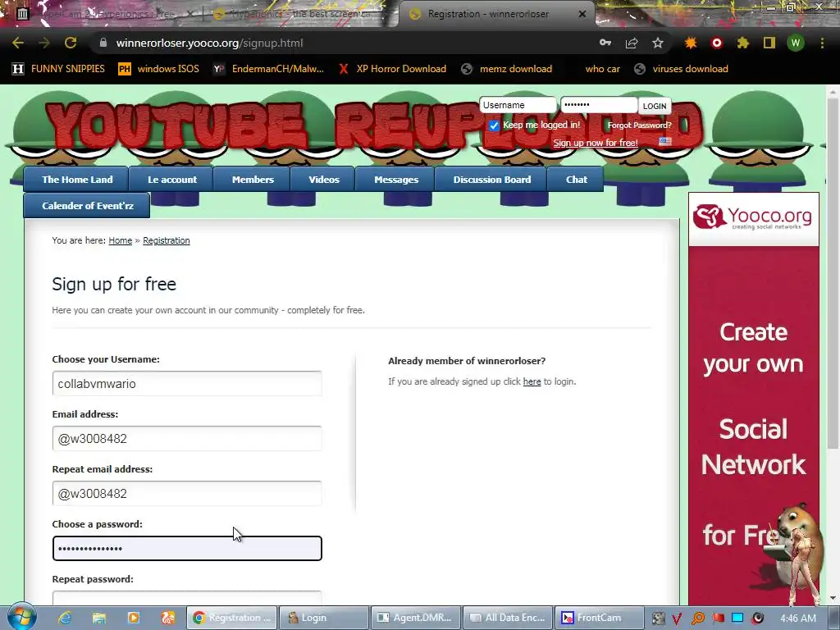
Task: Toggle the Keep me logged in checkbox
Action: (x=493, y=126)
